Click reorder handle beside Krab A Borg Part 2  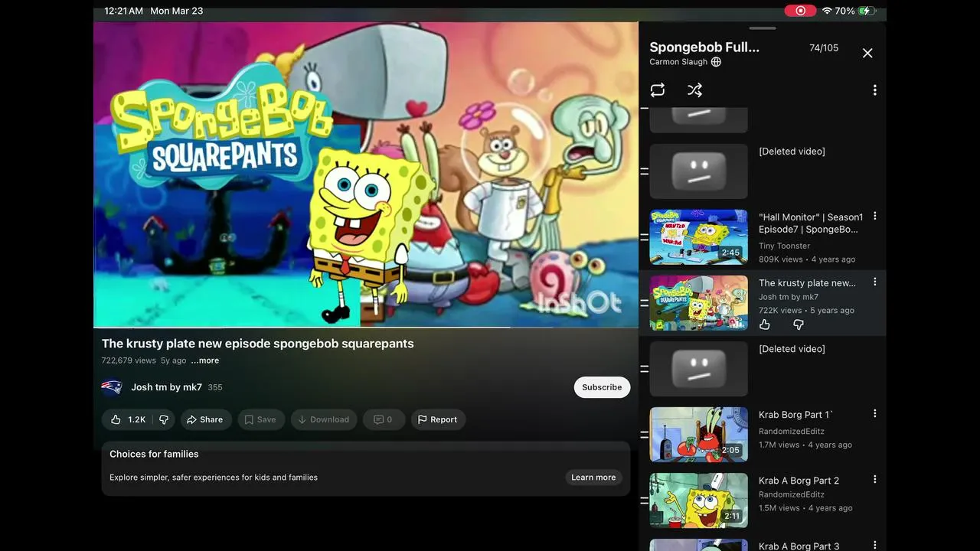tap(644, 500)
